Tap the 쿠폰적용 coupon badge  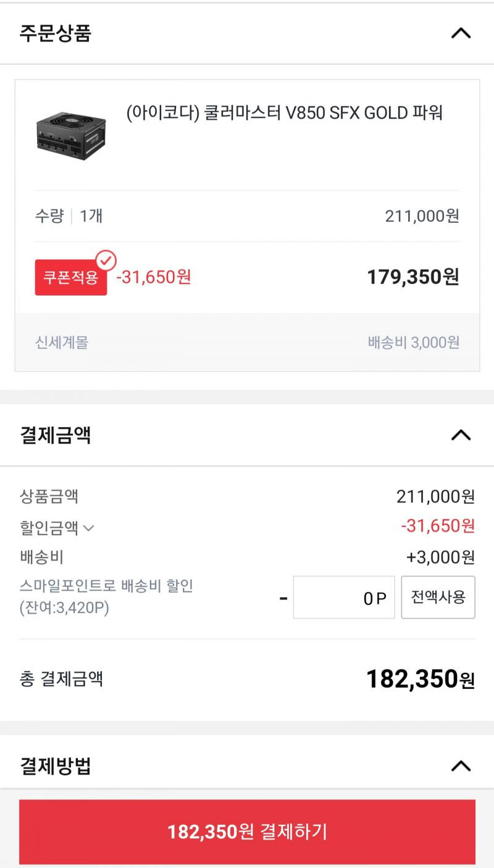point(71,277)
